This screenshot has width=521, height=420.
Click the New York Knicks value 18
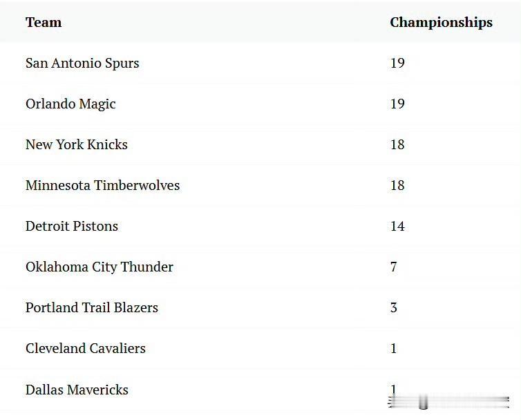pos(397,144)
